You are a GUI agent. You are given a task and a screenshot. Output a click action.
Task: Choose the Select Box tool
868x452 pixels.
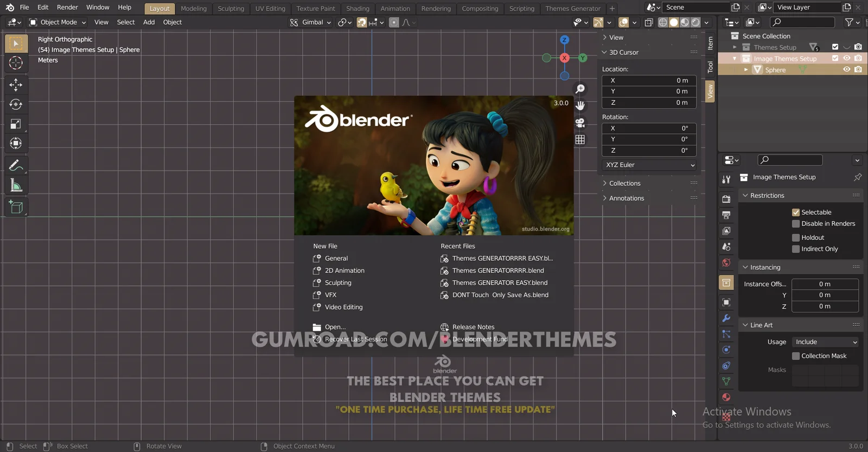coord(16,43)
